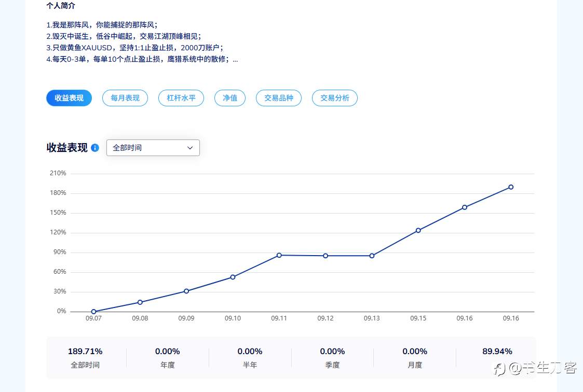Click the 全部时间 label under 189.71%
583x392 pixels.
85,365
